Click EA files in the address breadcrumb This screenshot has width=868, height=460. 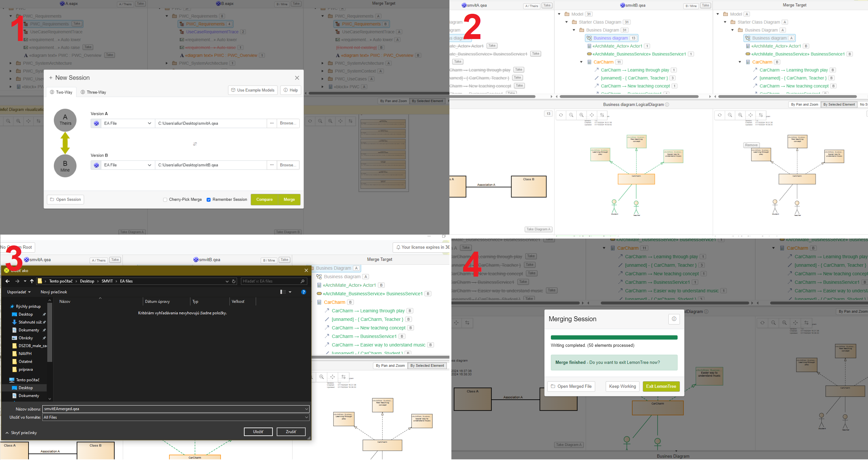point(126,281)
